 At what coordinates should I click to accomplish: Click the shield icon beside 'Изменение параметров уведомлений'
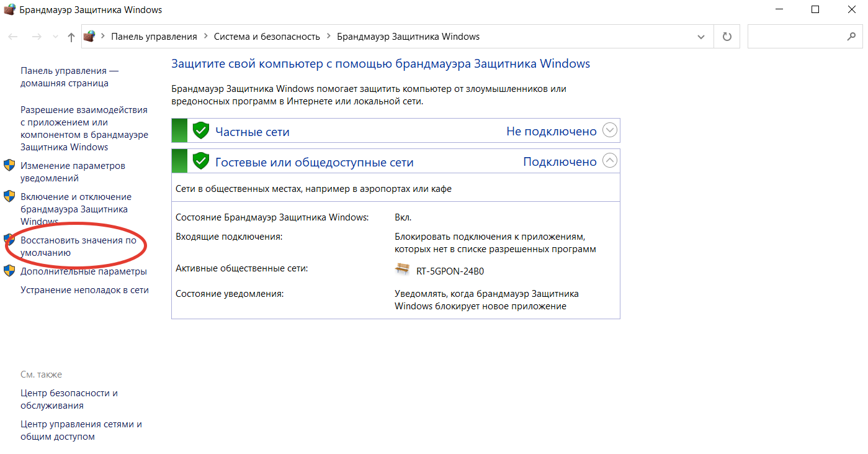click(9, 165)
